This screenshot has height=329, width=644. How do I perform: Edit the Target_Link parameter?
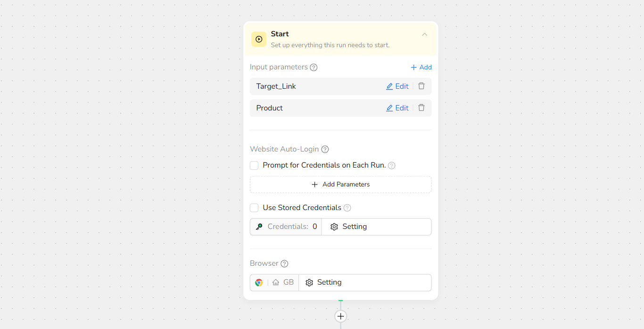pyautogui.click(x=397, y=86)
